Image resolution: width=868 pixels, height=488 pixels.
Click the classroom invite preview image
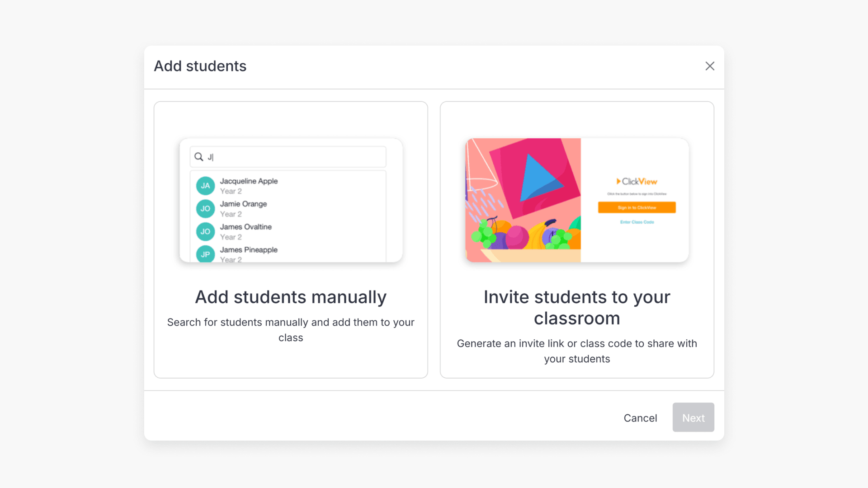click(x=576, y=200)
